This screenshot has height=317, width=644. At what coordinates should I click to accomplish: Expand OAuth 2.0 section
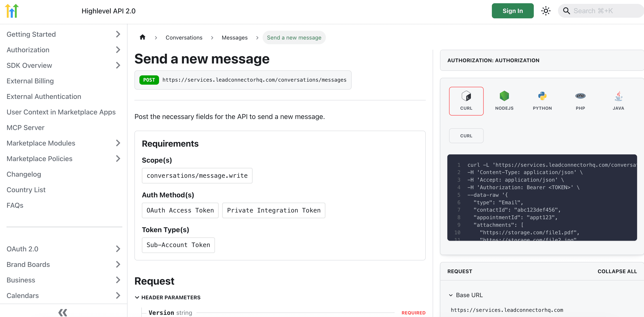(118, 249)
